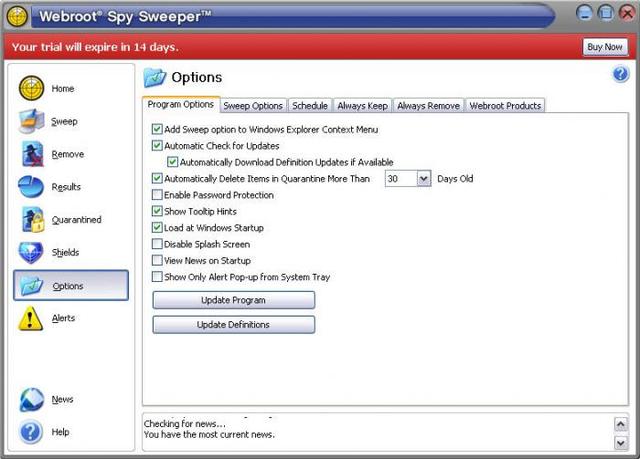The width and height of the screenshot is (640, 459).
Task: Select the Program Options tab
Action: 181,104
